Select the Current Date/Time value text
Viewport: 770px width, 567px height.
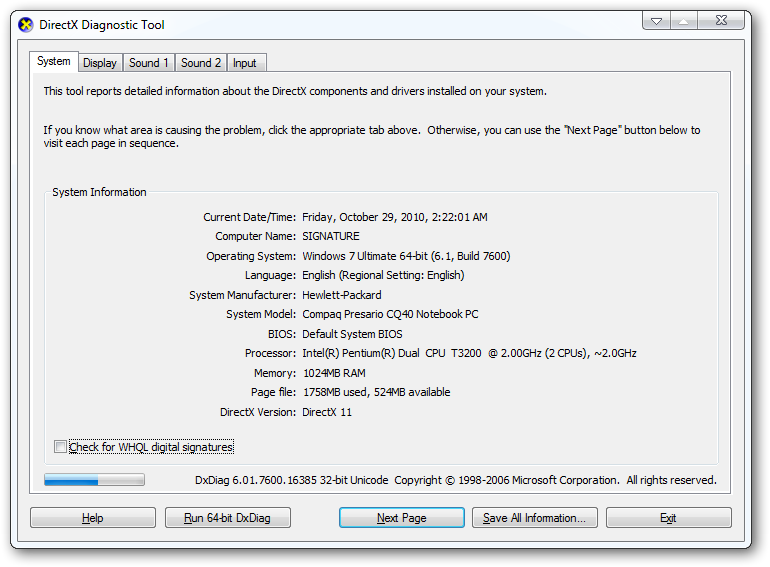[395, 217]
